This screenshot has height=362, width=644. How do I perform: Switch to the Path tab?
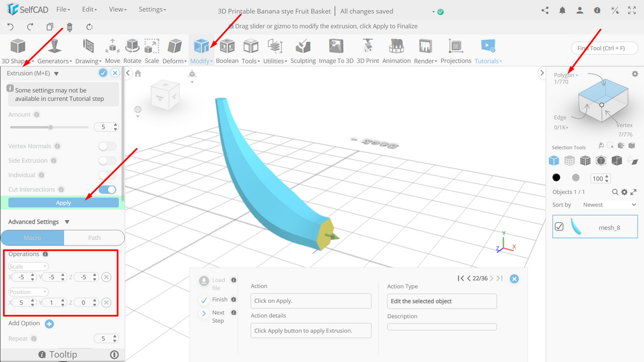point(94,238)
